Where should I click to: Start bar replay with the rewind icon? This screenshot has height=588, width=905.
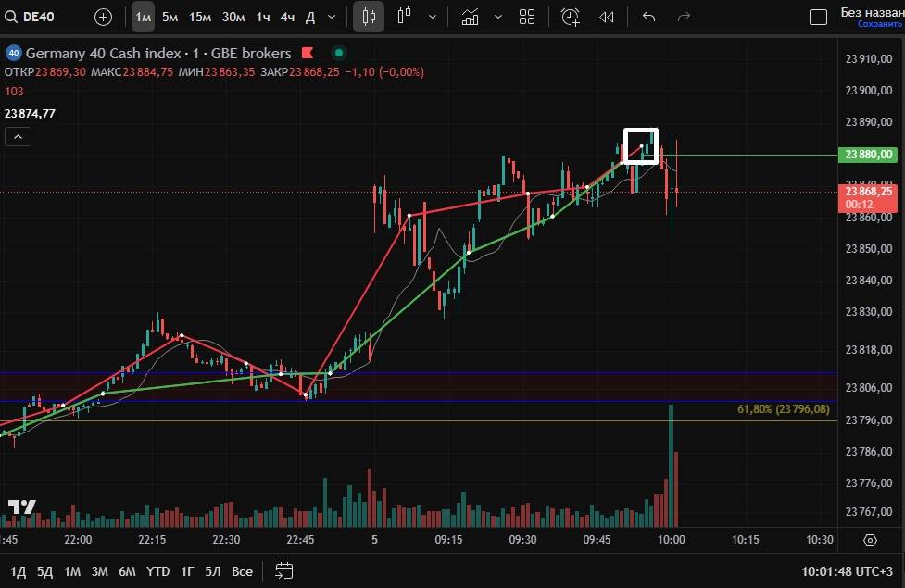[x=607, y=17]
